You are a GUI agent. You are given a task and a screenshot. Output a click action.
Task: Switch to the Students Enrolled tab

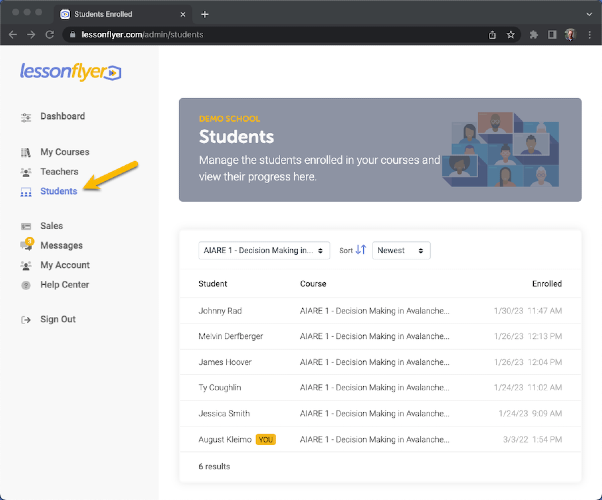click(x=122, y=14)
